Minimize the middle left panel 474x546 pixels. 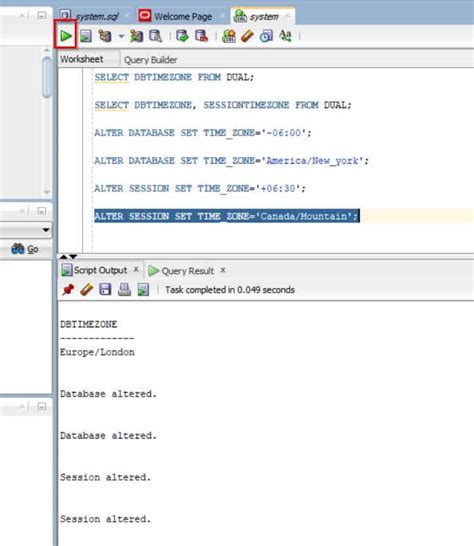pyautogui.click(x=41, y=211)
